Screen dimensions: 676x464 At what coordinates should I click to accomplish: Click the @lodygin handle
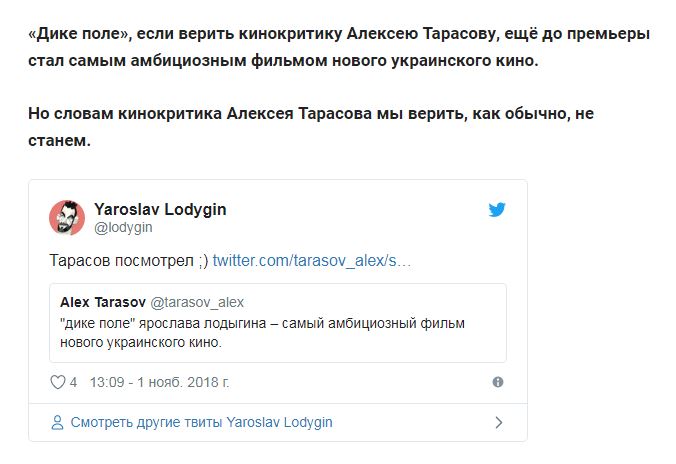point(123,227)
